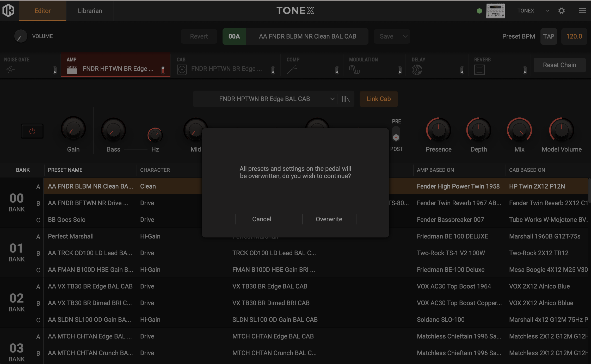Click the Reset Chain button

[x=560, y=65]
